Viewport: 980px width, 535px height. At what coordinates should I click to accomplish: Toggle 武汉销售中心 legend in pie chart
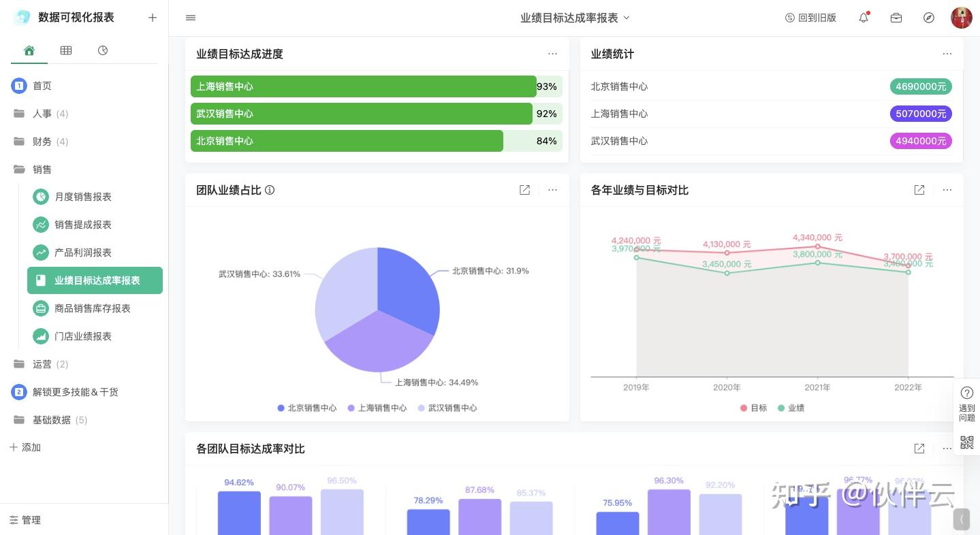447,408
